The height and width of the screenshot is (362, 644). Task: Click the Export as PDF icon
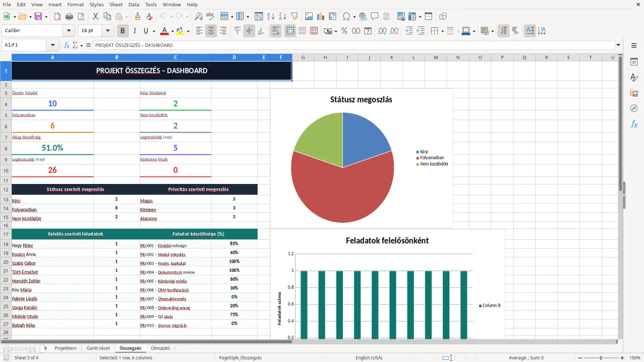[58, 17]
